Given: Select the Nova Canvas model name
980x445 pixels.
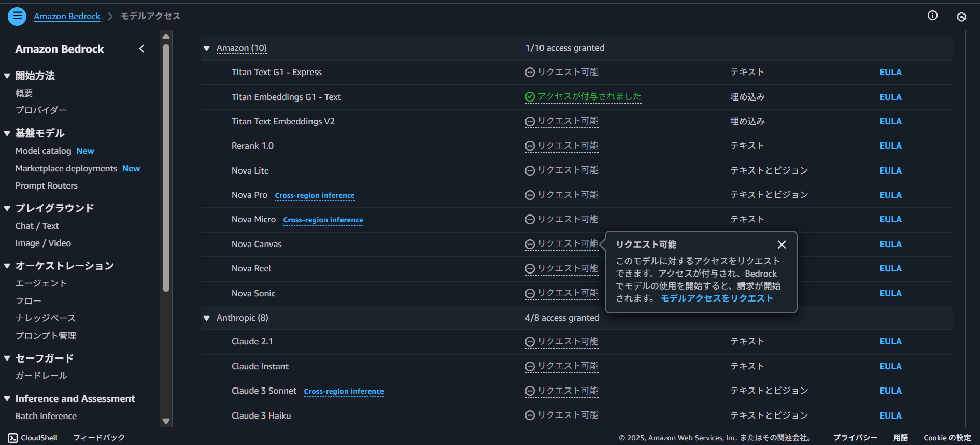Looking at the screenshot, I should click(257, 244).
